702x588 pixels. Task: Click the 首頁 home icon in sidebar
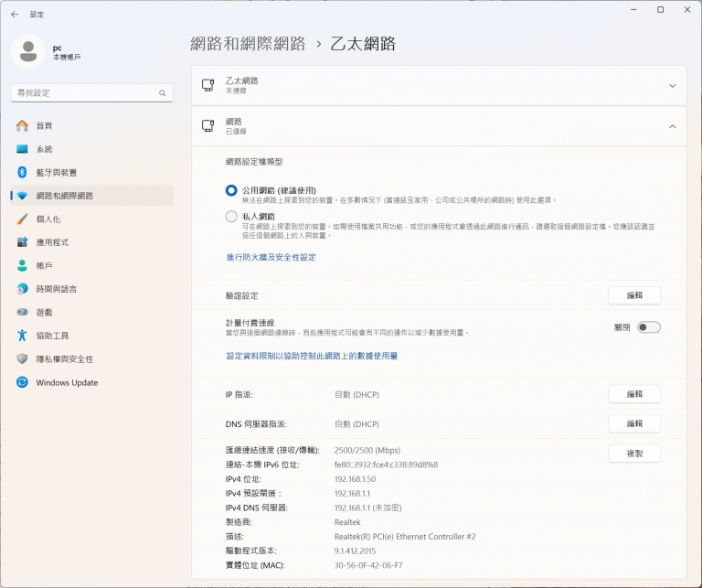[x=23, y=125]
